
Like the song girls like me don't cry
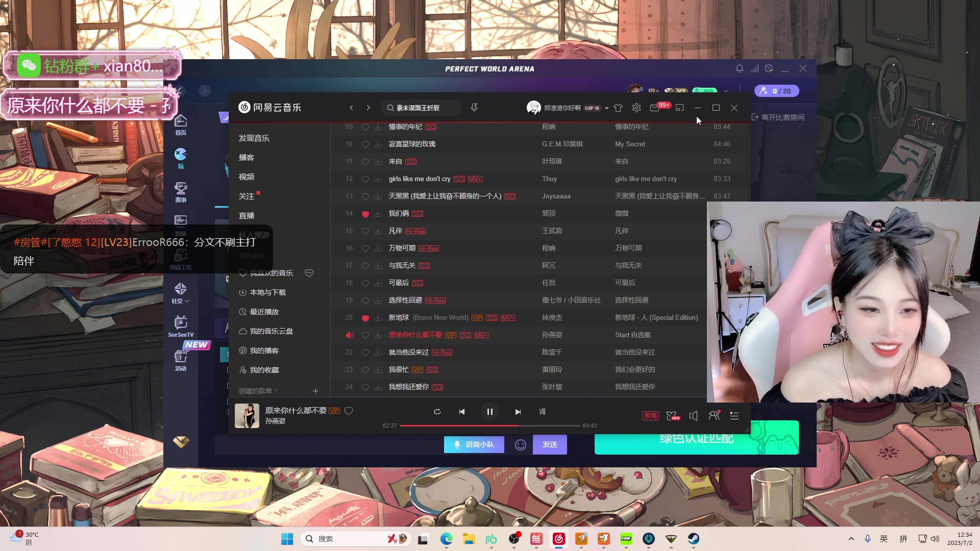click(x=365, y=179)
